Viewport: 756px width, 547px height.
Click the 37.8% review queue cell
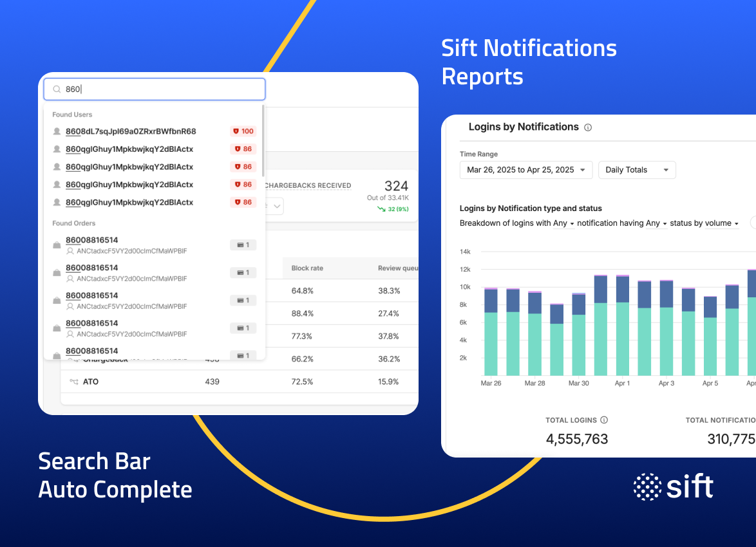click(388, 336)
